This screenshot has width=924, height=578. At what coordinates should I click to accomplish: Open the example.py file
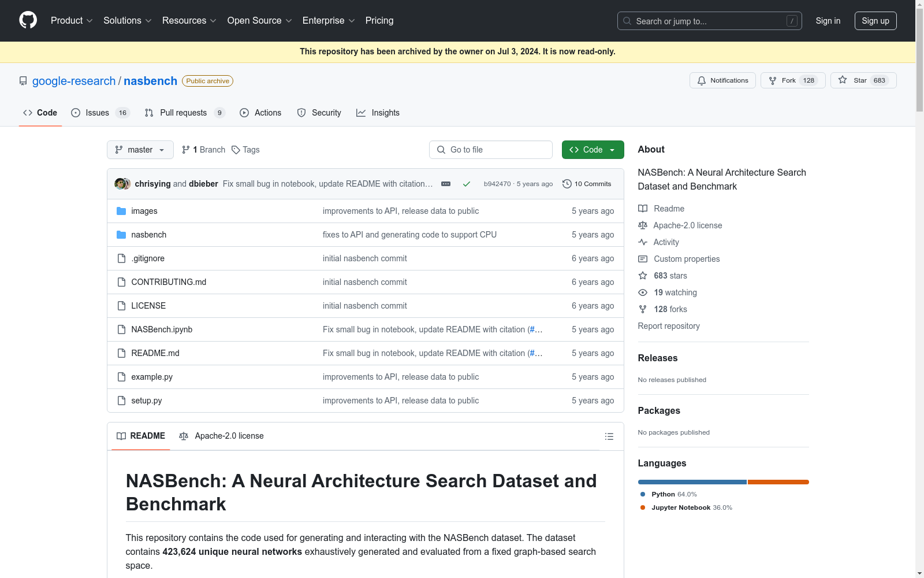click(152, 377)
